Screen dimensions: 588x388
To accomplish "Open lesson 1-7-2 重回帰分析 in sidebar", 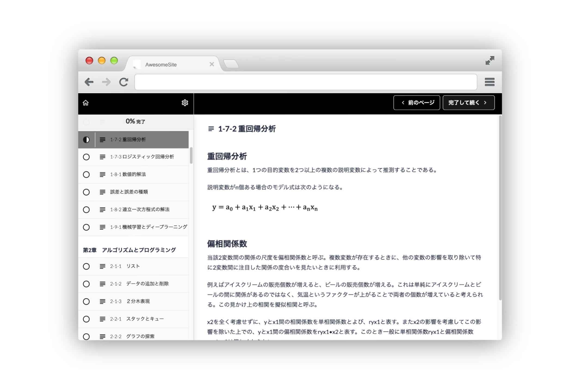I will 133,140.
